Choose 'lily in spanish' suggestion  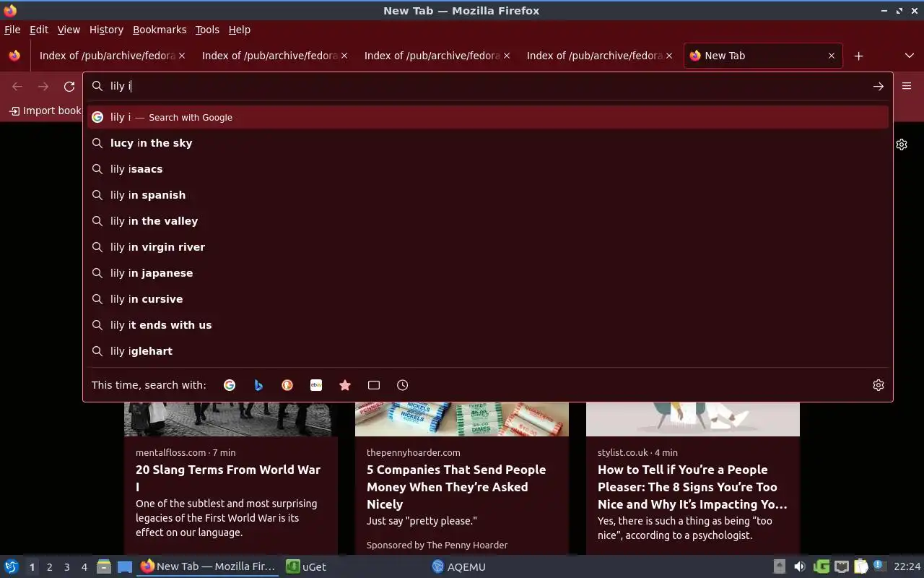pos(488,195)
